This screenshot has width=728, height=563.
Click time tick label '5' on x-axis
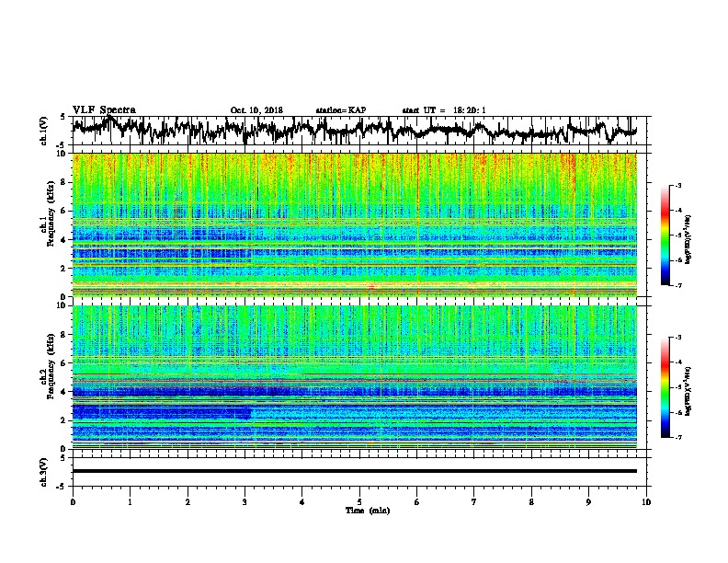pyautogui.click(x=359, y=502)
